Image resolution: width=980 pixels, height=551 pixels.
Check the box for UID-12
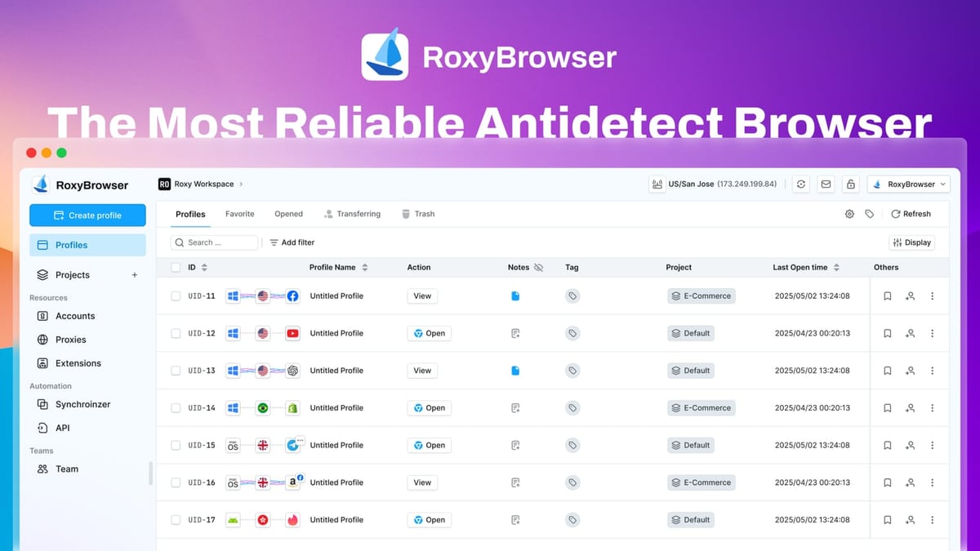pos(176,333)
